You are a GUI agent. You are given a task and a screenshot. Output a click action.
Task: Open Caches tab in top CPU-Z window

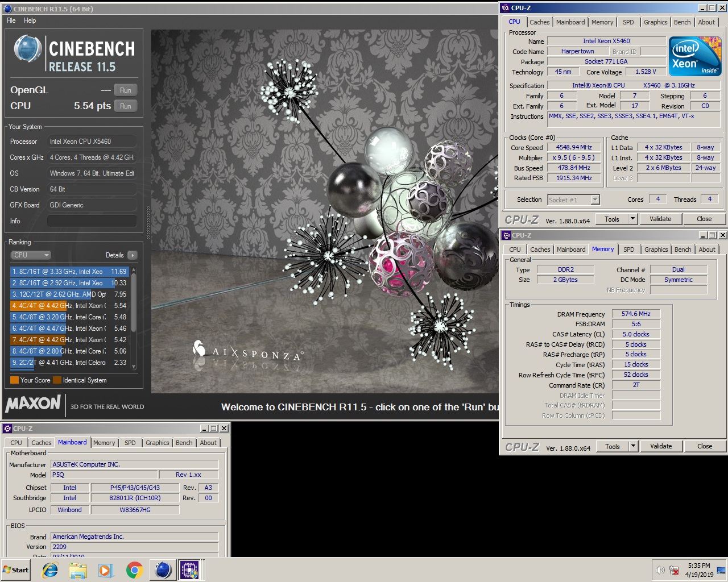pyautogui.click(x=540, y=22)
